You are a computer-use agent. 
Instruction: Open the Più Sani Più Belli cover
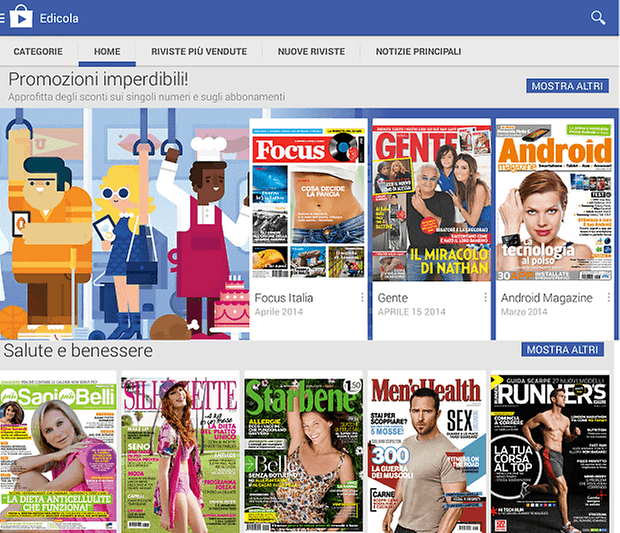point(59,455)
